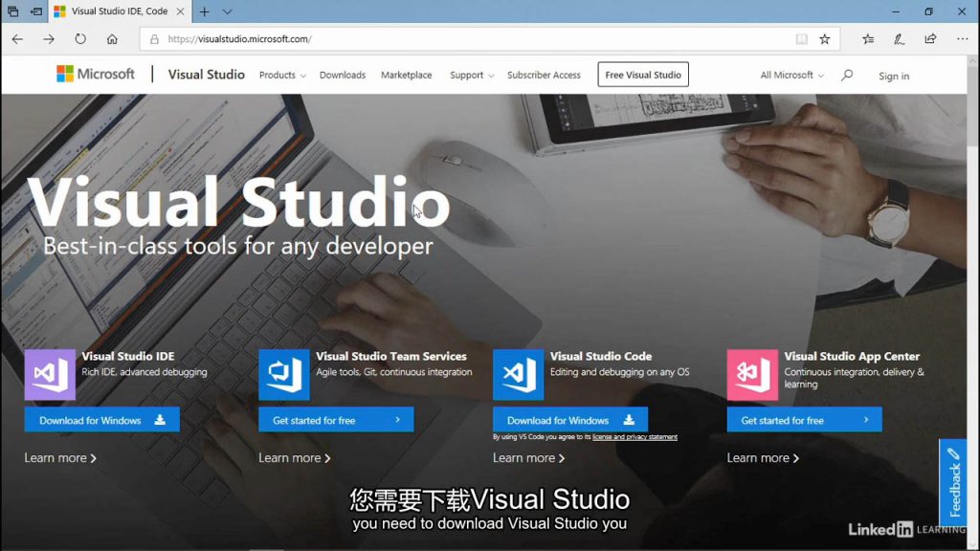Expand the Products menu
Viewport: 980px width, 551px height.
282,75
